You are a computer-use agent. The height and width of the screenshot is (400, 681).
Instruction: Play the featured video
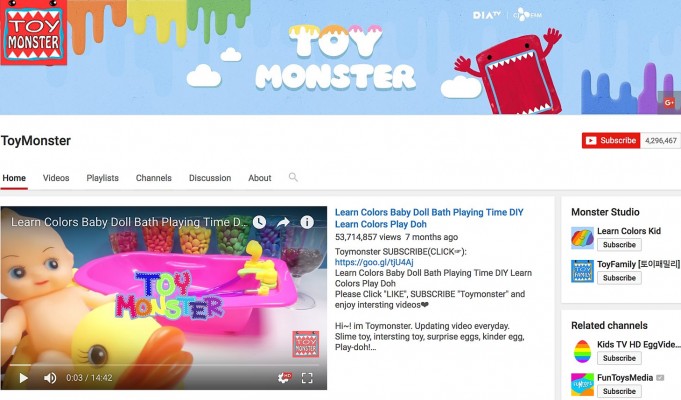click(x=23, y=378)
